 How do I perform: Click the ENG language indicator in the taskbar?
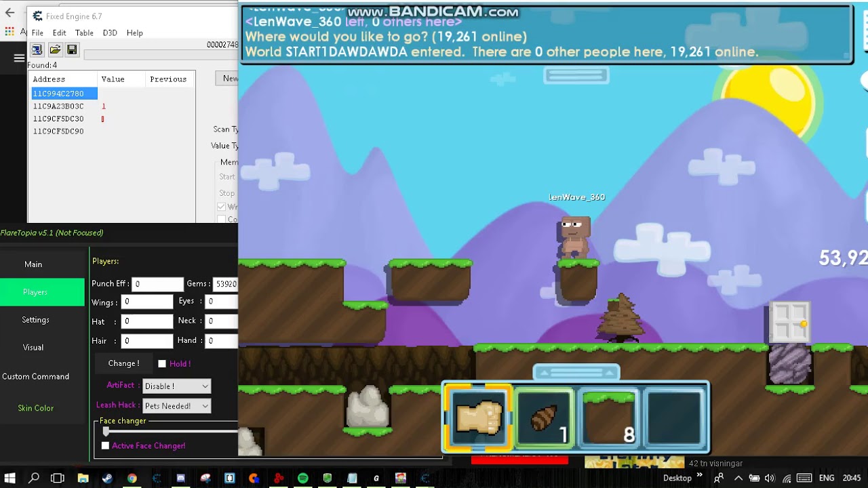tap(827, 478)
